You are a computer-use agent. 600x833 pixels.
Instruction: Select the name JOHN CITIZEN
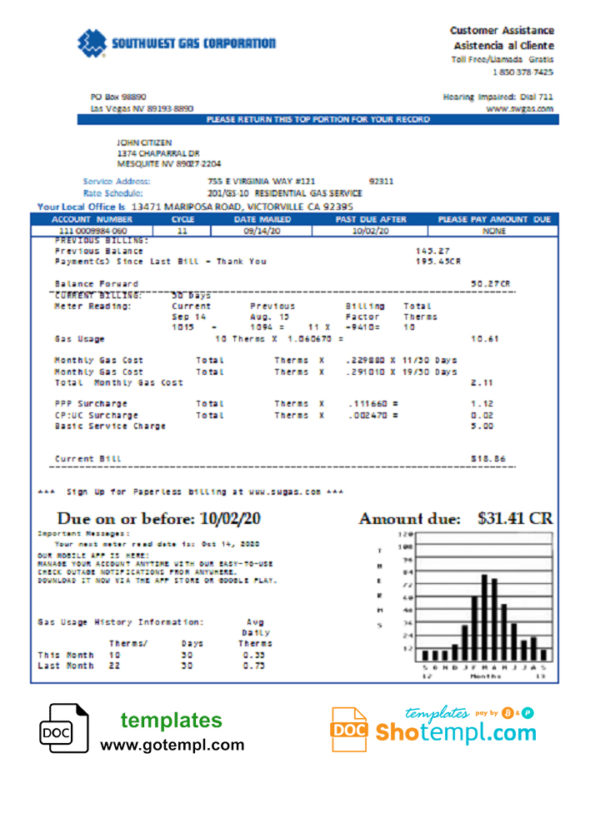click(144, 142)
